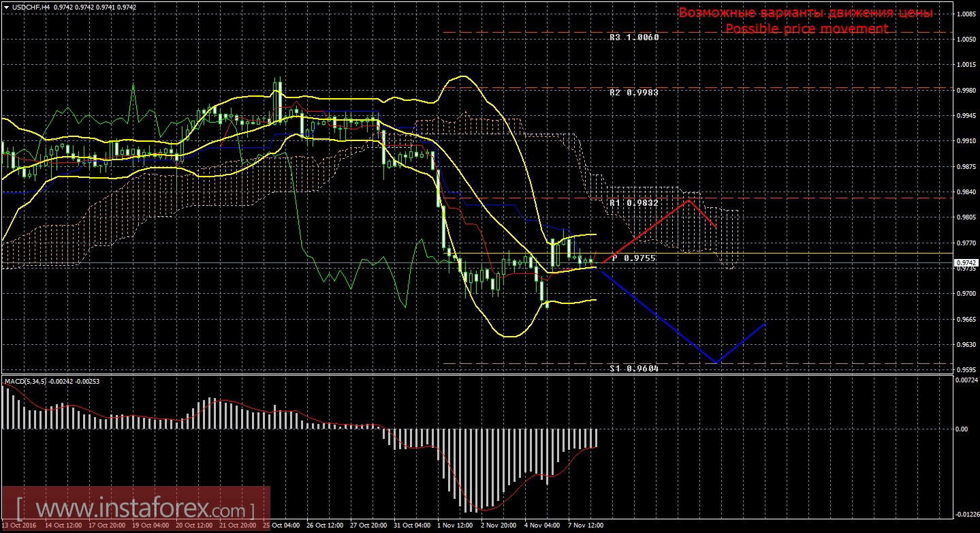Click the current price tag 0.9742 on the axis
Screen dimensions: 980x533
tap(965, 262)
